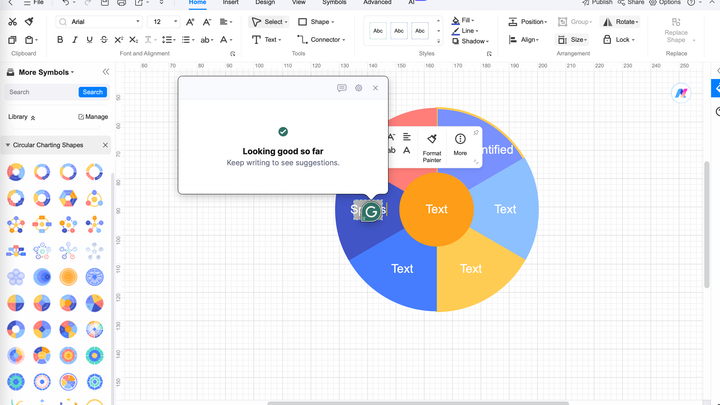Click the blue Search button
Screen dimensions: 720x405
tap(93, 92)
